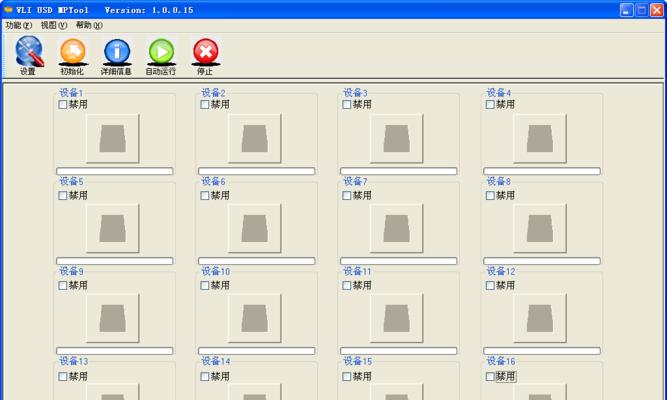Image resolution: width=667 pixels, height=400 pixels.
Task: Click the 设备2 device slot icon
Action: pyautogui.click(x=255, y=138)
